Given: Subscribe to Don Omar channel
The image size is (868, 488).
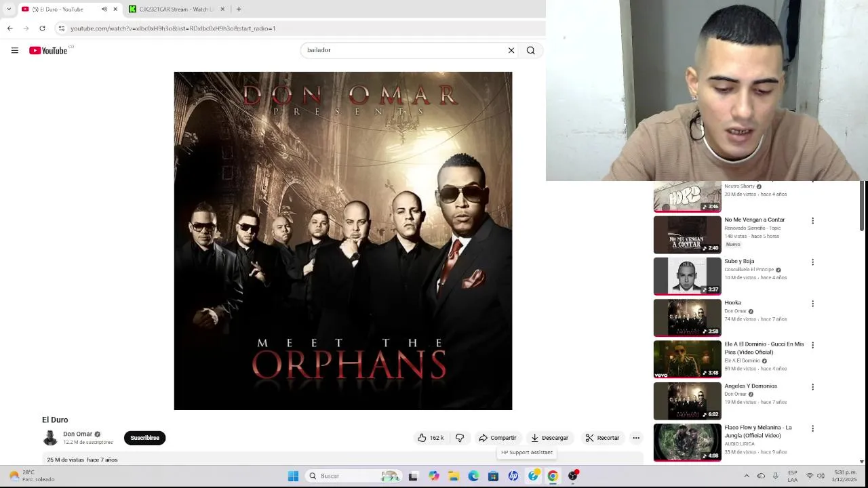Looking at the screenshot, I should [x=144, y=438].
